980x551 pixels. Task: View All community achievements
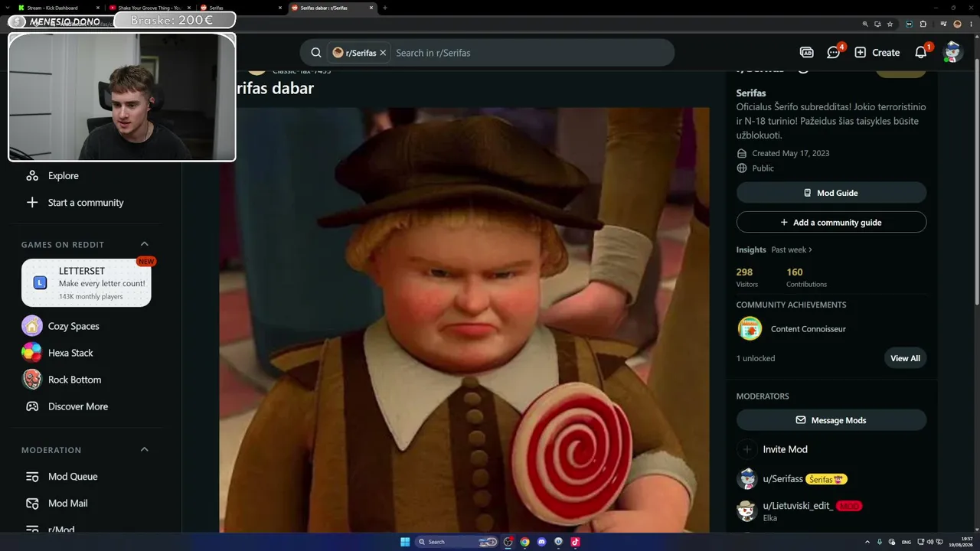coord(905,358)
